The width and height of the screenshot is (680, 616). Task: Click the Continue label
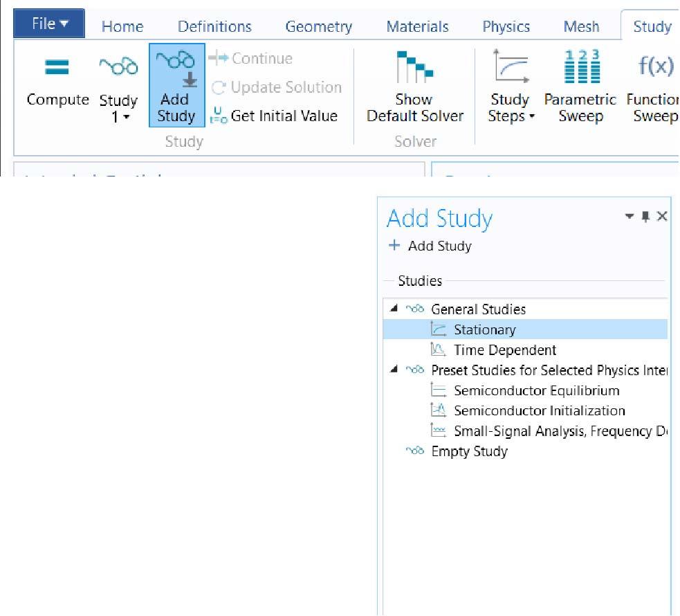[x=262, y=58]
